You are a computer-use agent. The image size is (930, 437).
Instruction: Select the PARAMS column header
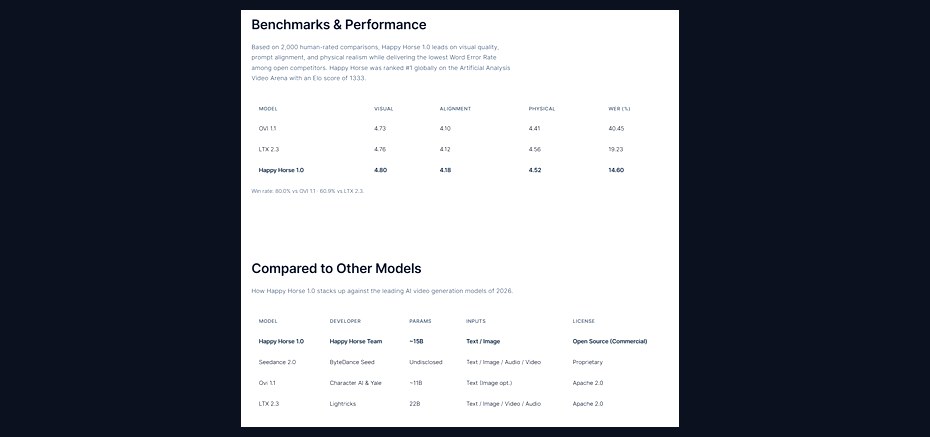pos(421,321)
